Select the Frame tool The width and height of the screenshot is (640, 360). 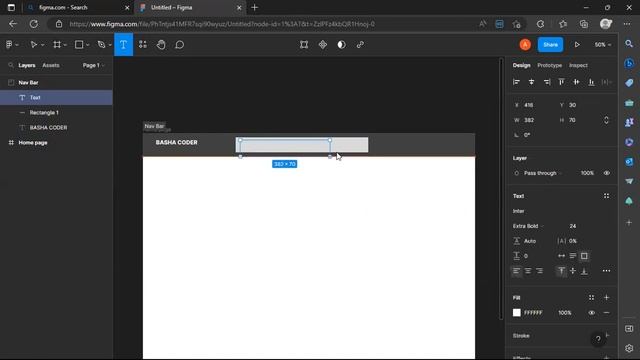[57, 44]
